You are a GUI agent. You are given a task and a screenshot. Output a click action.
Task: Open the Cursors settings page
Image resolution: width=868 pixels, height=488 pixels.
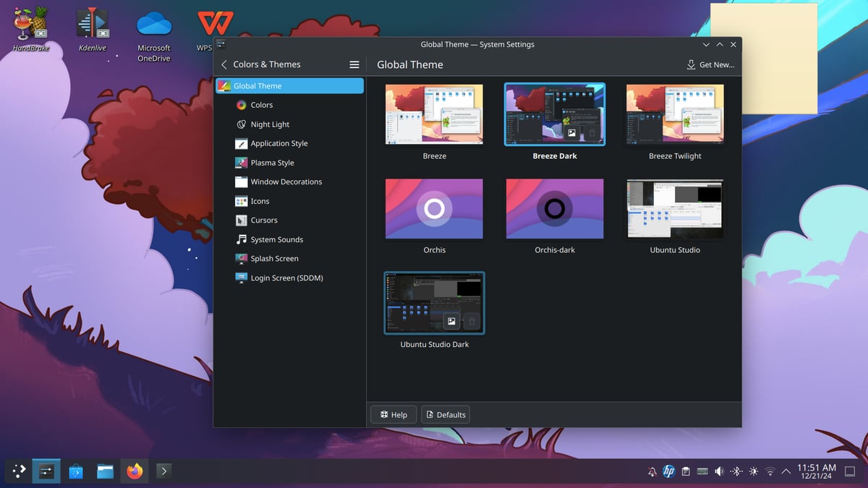point(263,221)
